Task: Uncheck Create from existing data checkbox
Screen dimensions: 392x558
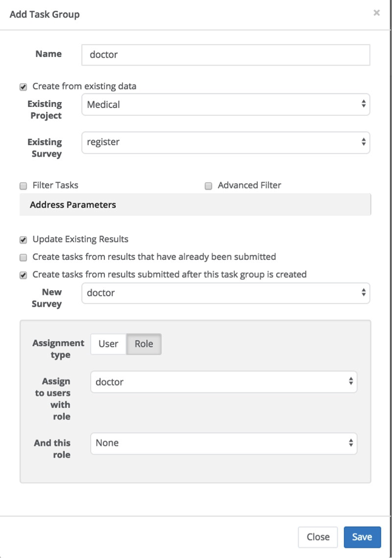Action: [x=24, y=87]
